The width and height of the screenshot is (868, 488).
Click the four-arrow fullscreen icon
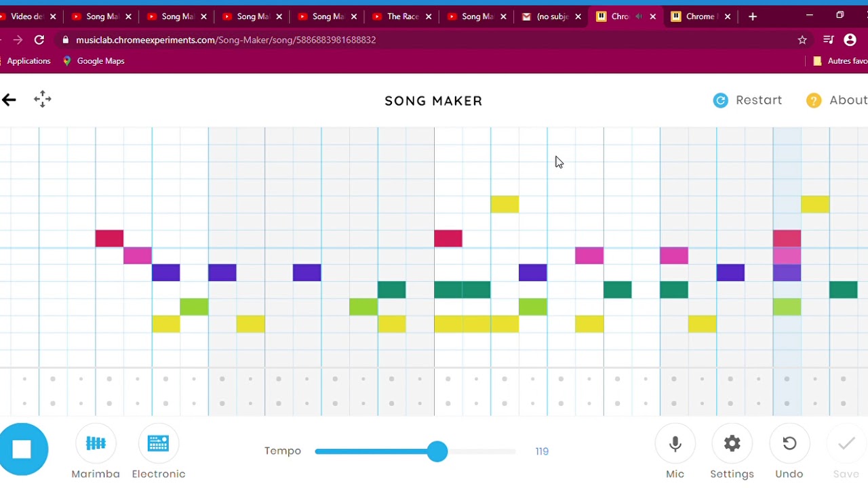43,100
